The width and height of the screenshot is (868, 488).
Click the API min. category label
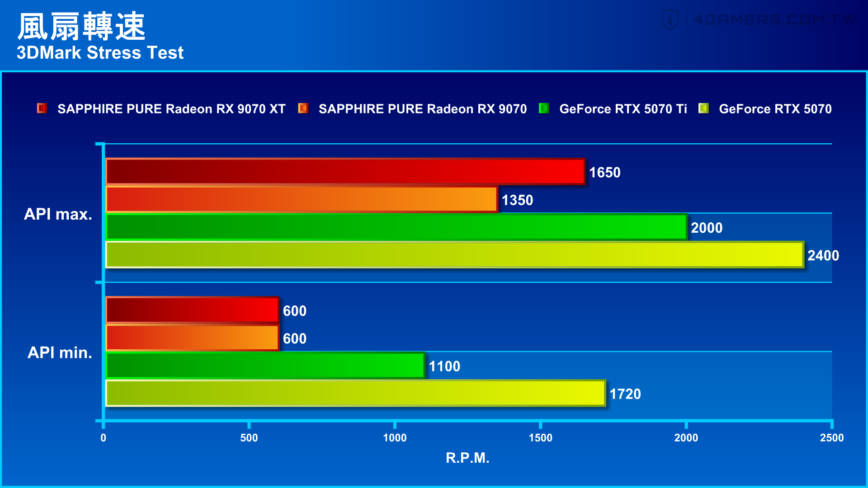[60, 352]
